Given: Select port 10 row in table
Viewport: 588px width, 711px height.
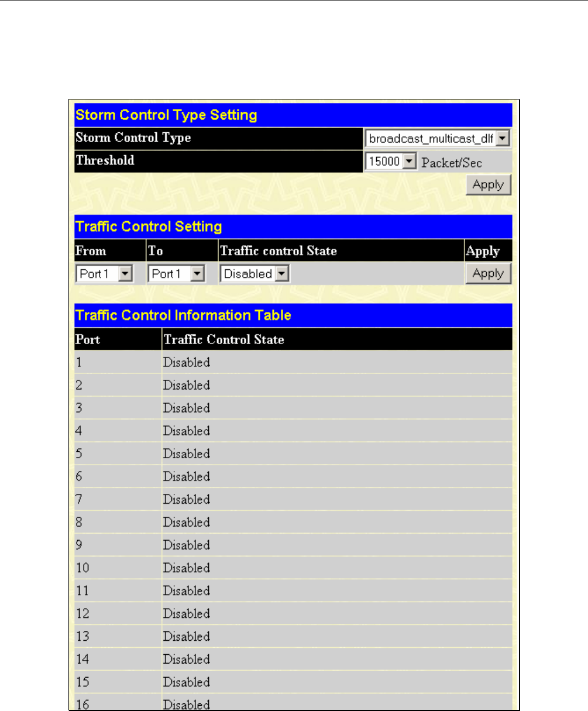Looking at the screenshot, I should (x=293, y=568).
